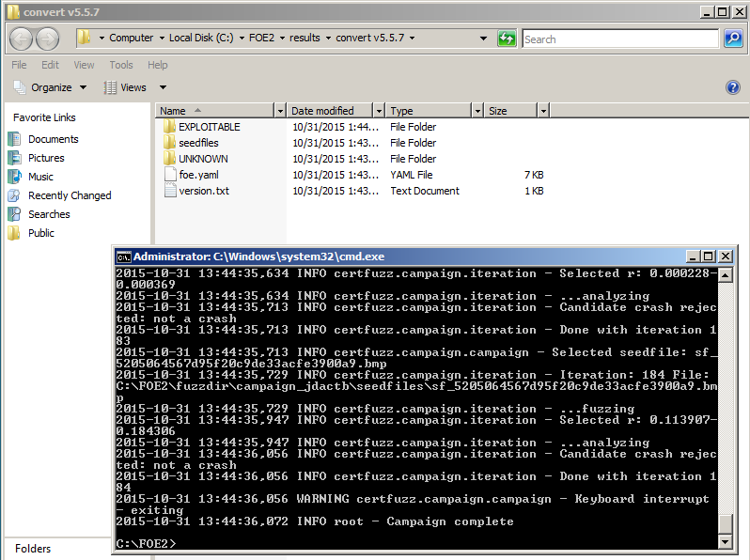Open Size column filter dropdown
Viewport: 750px width, 560px height.
[x=543, y=111]
